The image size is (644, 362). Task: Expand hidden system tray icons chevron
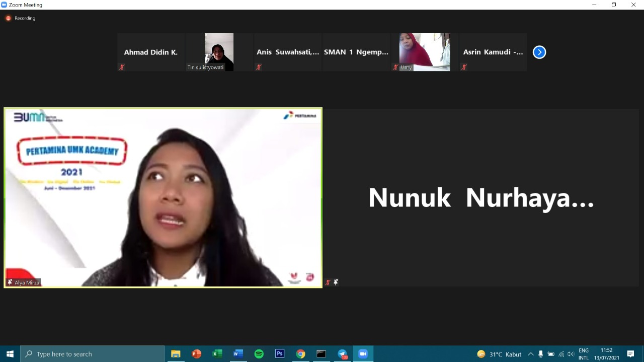(531, 354)
